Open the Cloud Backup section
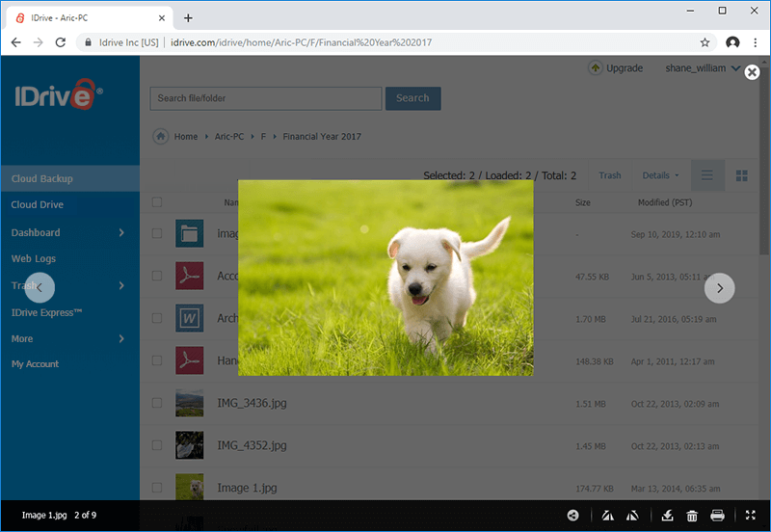The image size is (771, 532). point(69,178)
